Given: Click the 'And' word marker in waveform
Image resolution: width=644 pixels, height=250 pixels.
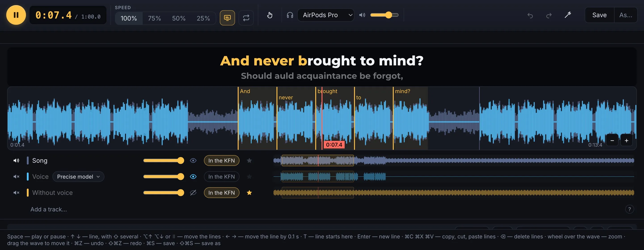Looking at the screenshot, I should click(x=245, y=91).
